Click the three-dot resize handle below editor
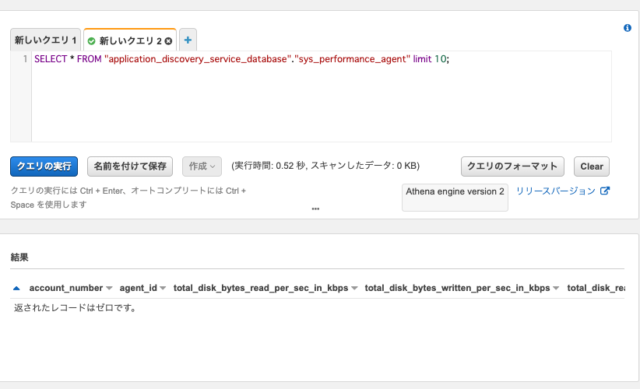The height and width of the screenshot is (389, 640). pos(316,209)
